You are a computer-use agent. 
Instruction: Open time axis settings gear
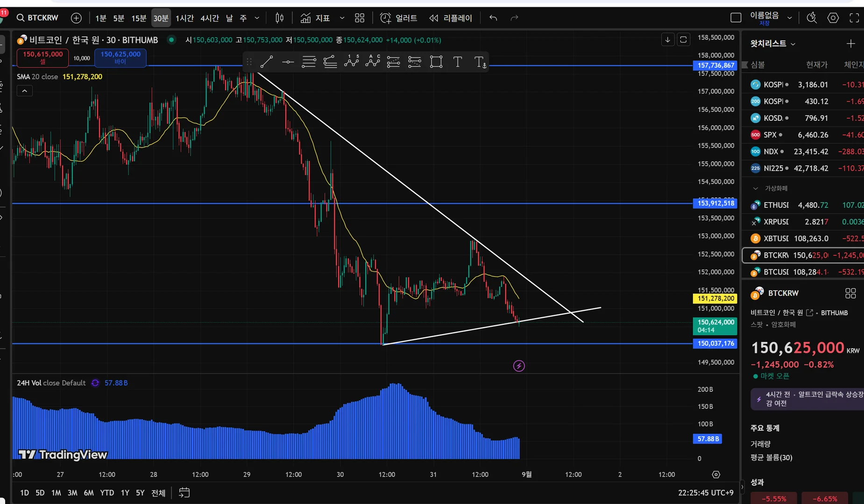pos(716,475)
